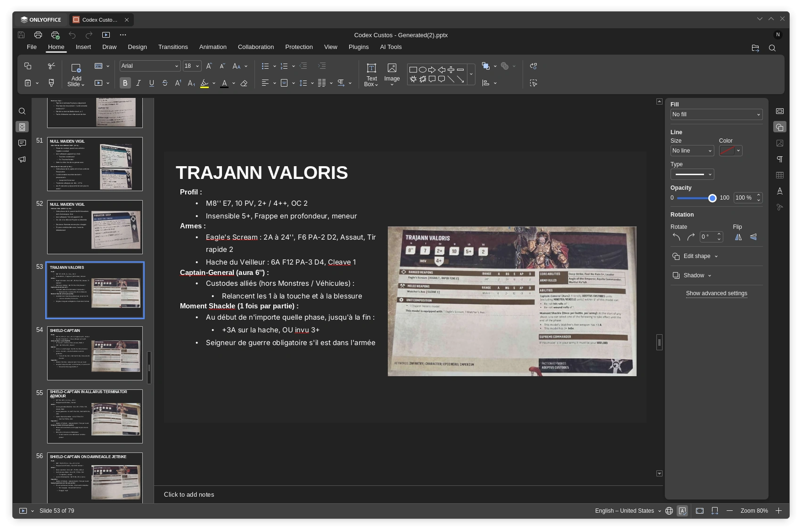
Task: Apply the yellow highlight color button
Action: click(x=205, y=83)
